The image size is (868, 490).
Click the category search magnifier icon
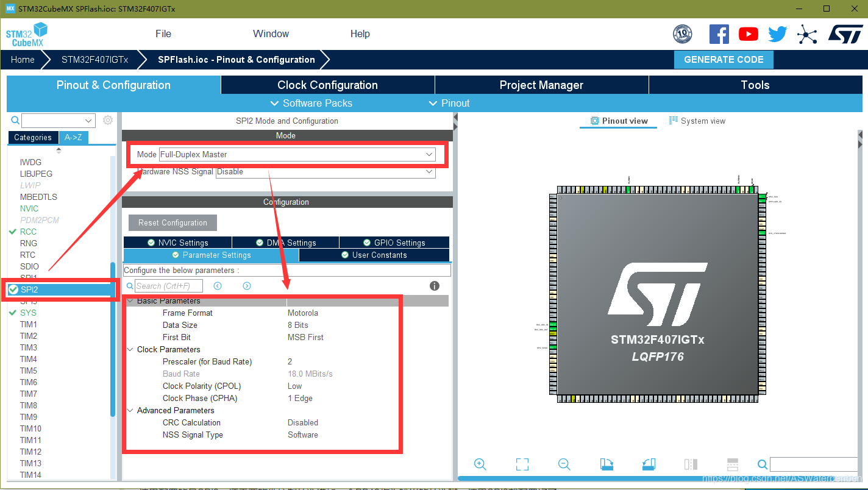coord(16,120)
